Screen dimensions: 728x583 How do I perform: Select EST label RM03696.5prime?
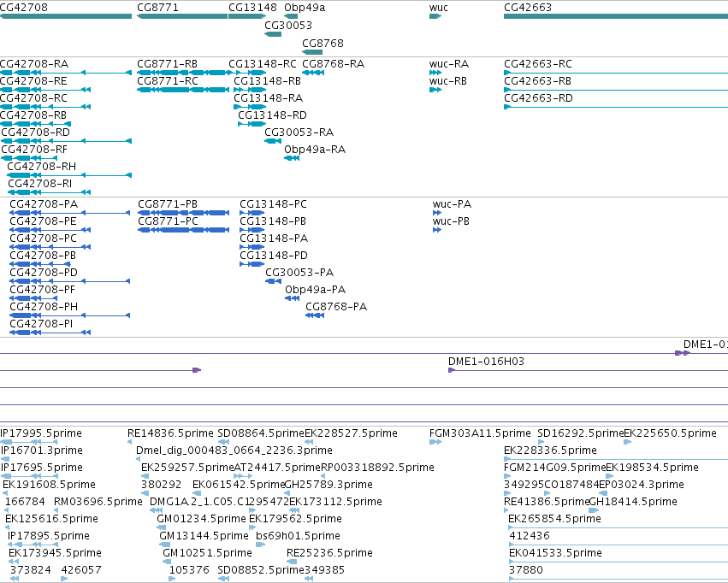click(x=98, y=502)
